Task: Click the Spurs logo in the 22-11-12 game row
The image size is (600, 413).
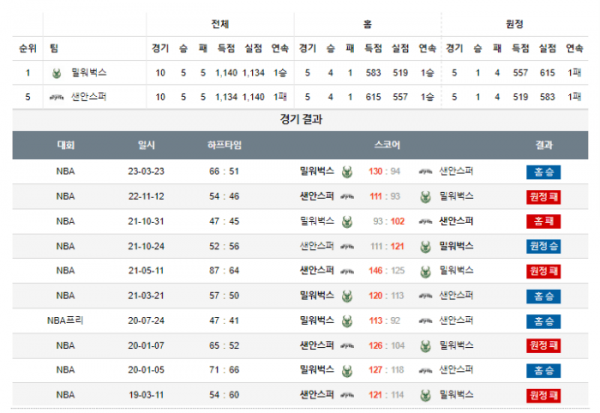Action: pos(347,197)
